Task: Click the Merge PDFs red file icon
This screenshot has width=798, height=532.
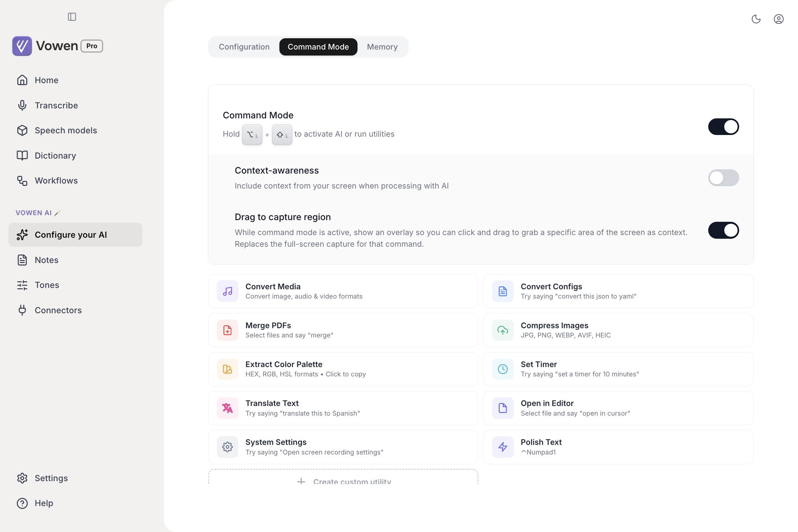Action: coord(227,330)
